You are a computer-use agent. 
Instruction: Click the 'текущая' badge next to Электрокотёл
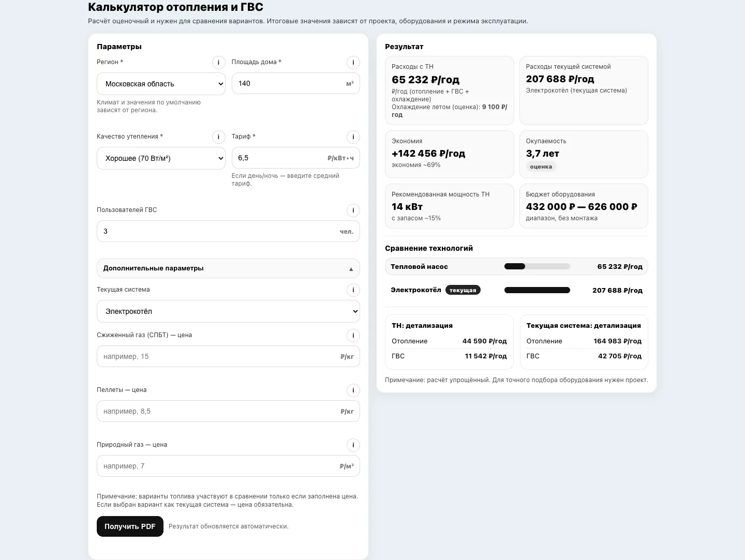coord(463,290)
